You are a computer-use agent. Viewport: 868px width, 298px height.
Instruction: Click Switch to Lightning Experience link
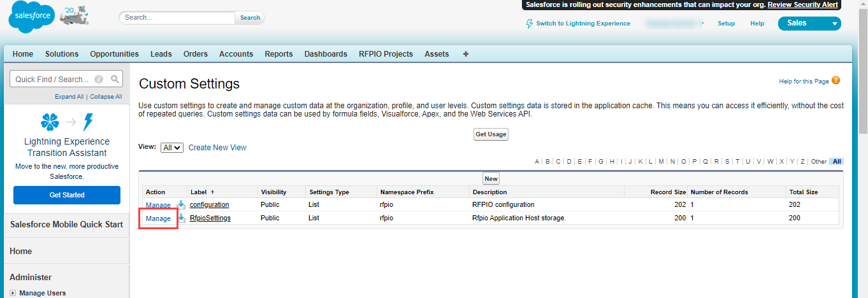tap(583, 24)
